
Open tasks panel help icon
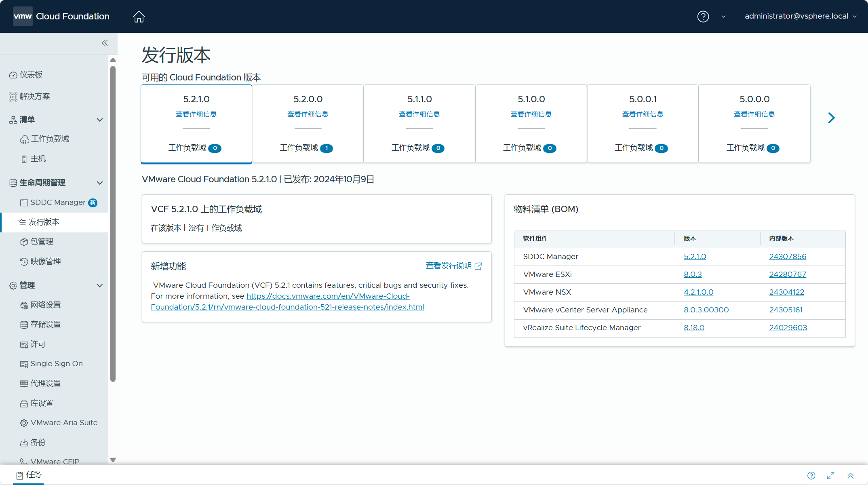(x=811, y=476)
